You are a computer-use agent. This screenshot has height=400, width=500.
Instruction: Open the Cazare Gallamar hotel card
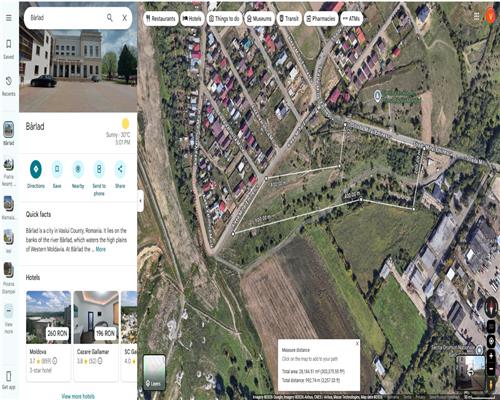click(x=96, y=336)
